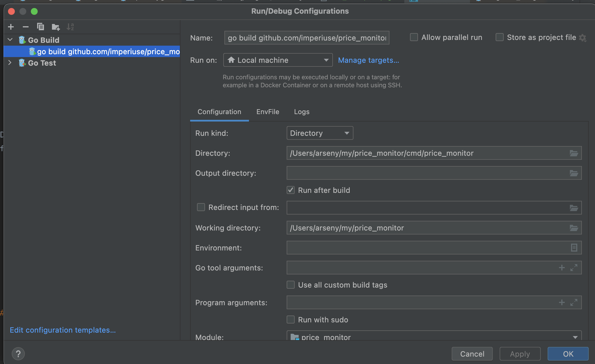Click the Sort configurations alphabetically icon
This screenshot has width=595, height=364.
click(x=70, y=27)
